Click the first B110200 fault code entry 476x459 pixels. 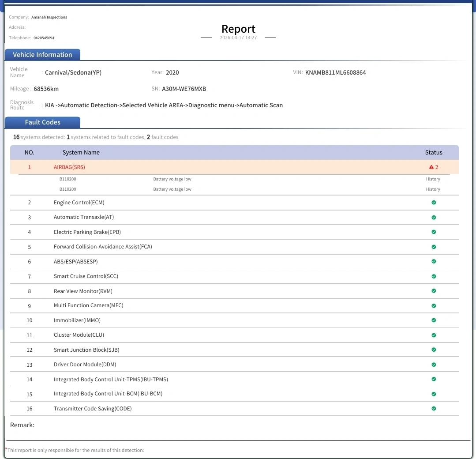pyautogui.click(x=68, y=179)
